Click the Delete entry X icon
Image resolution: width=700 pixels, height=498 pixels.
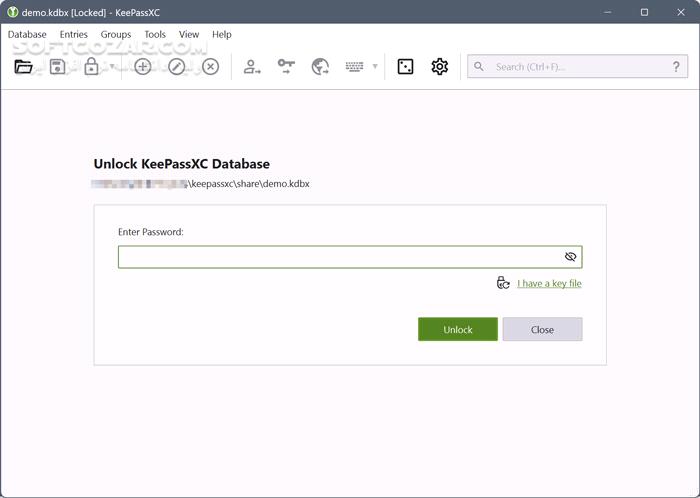(210, 67)
